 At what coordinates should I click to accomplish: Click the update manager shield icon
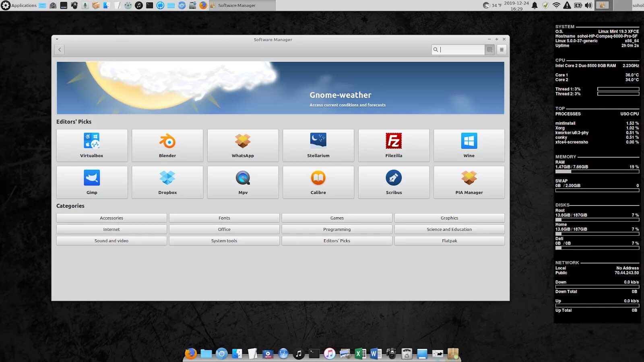(545, 5)
